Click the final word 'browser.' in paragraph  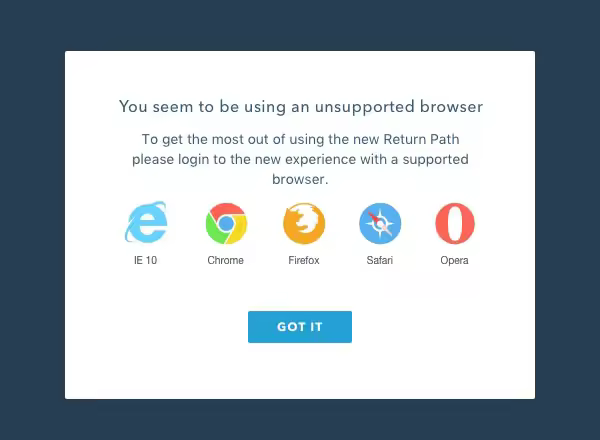click(x=300, y=179)
